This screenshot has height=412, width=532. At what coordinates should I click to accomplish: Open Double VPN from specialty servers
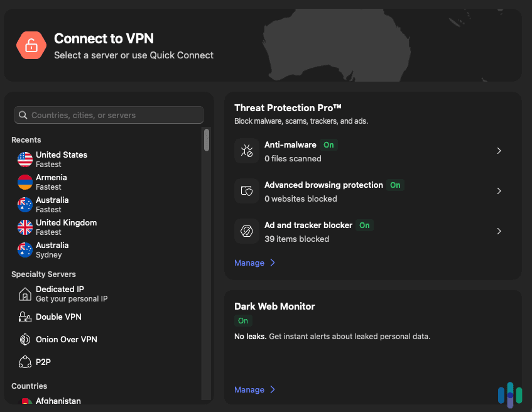click(x=24, y=317)
